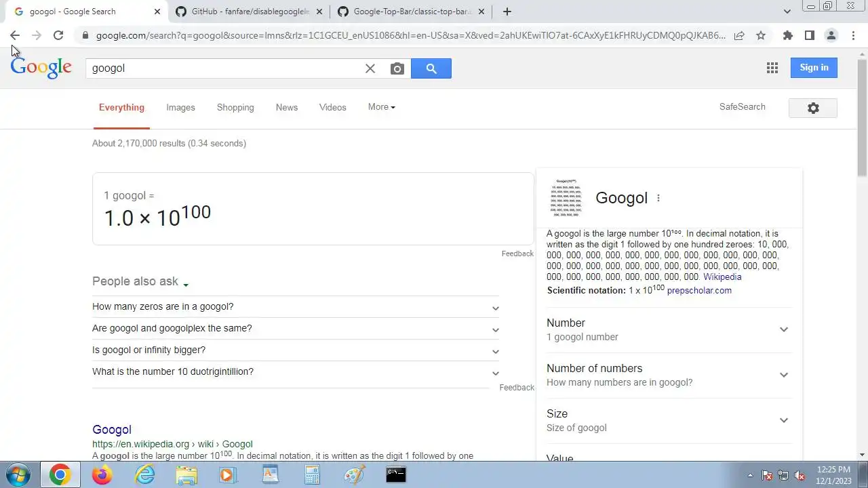The height and width of the screenshot is (488, 868).
Task: Clear the search box with X icon
Action: click(x=370, y=68)
